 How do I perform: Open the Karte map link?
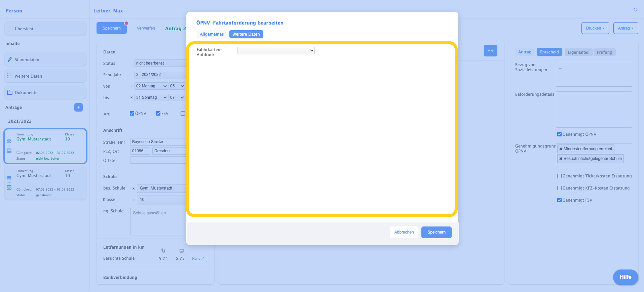pyautogui.click(x=198, y=258)
